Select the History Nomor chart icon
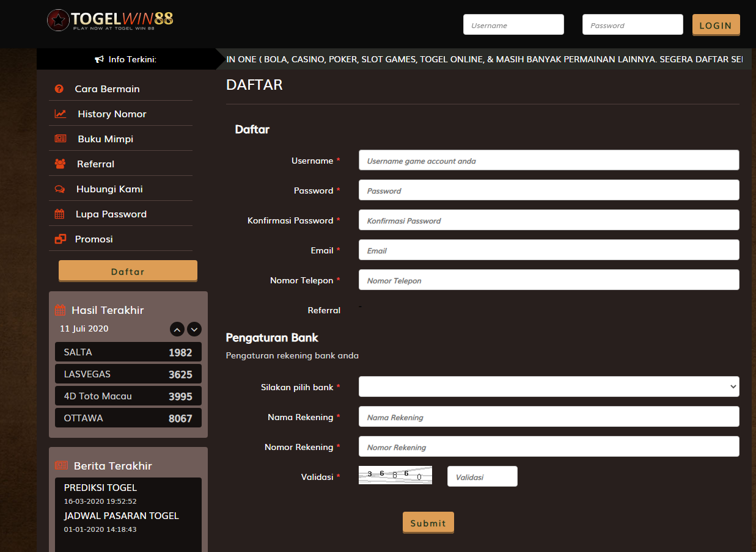This screenshot has width=756, height=552. tap(59, 114)
